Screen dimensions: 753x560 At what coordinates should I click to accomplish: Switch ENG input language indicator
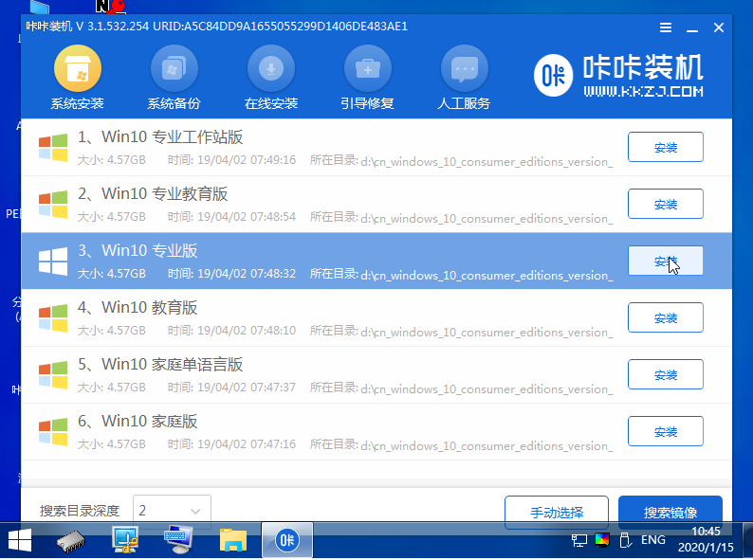[653, 540]
